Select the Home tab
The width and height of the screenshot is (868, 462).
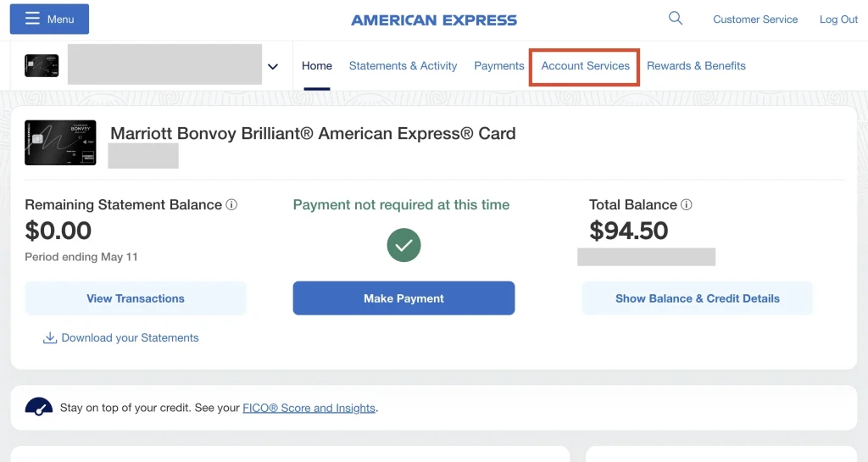[x=317, y=66]
